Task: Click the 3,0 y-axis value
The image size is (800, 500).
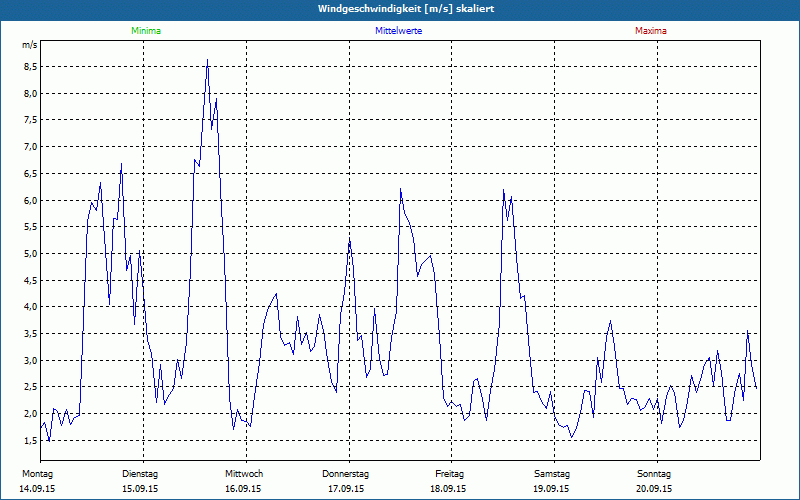Action: 29,360
